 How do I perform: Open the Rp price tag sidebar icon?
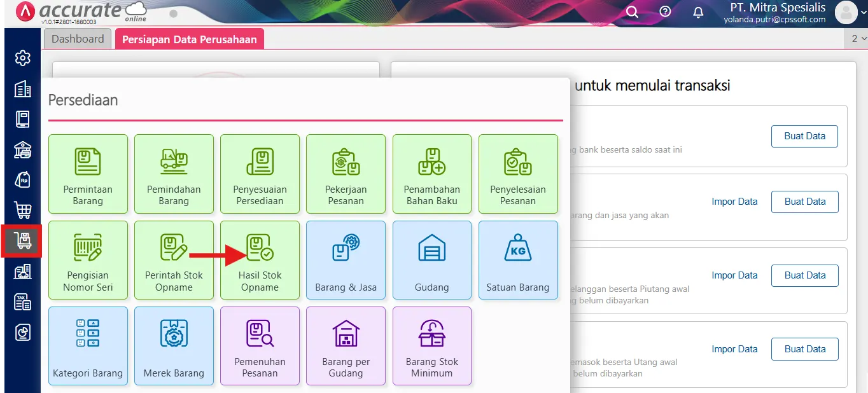pos(22,180)
